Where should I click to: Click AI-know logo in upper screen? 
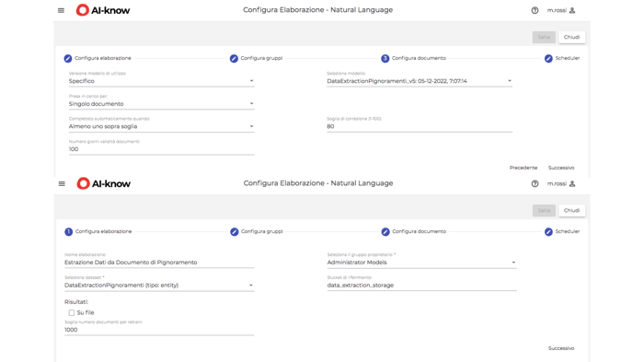point(103,10)
